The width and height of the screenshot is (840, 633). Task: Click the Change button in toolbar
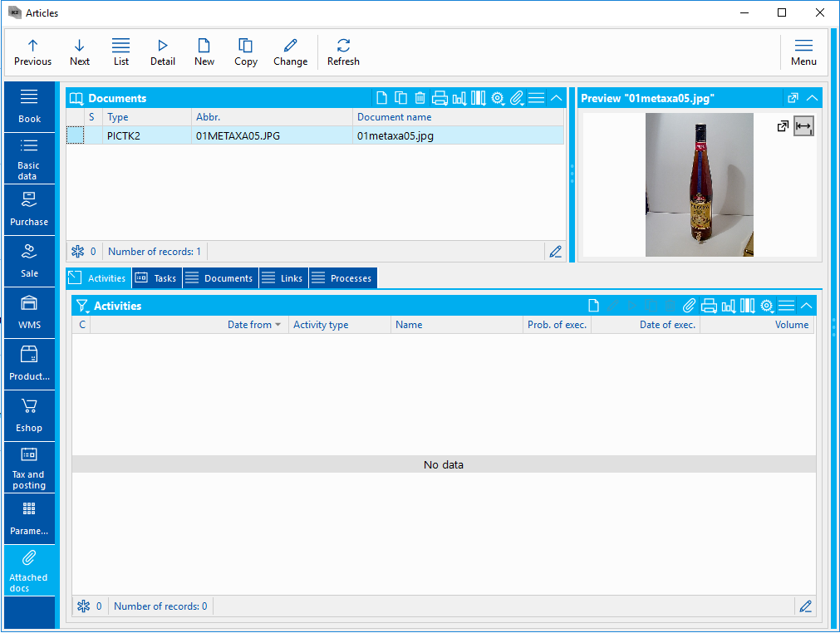pos(290,52)
